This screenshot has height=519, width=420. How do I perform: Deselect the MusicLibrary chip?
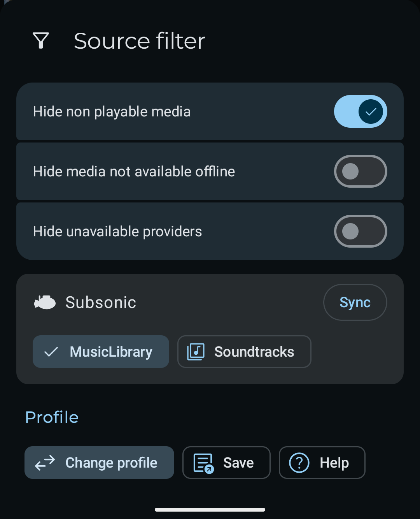click(101, 352)
